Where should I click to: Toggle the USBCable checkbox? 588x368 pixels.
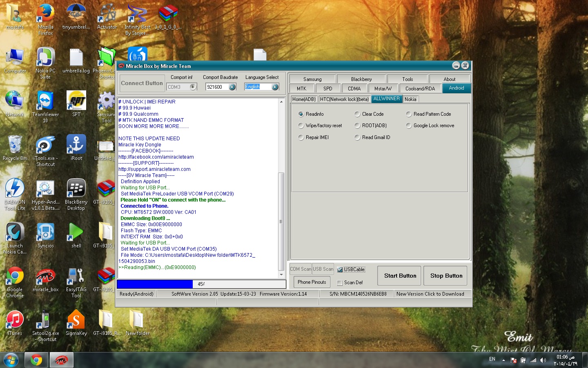(340, 269)
